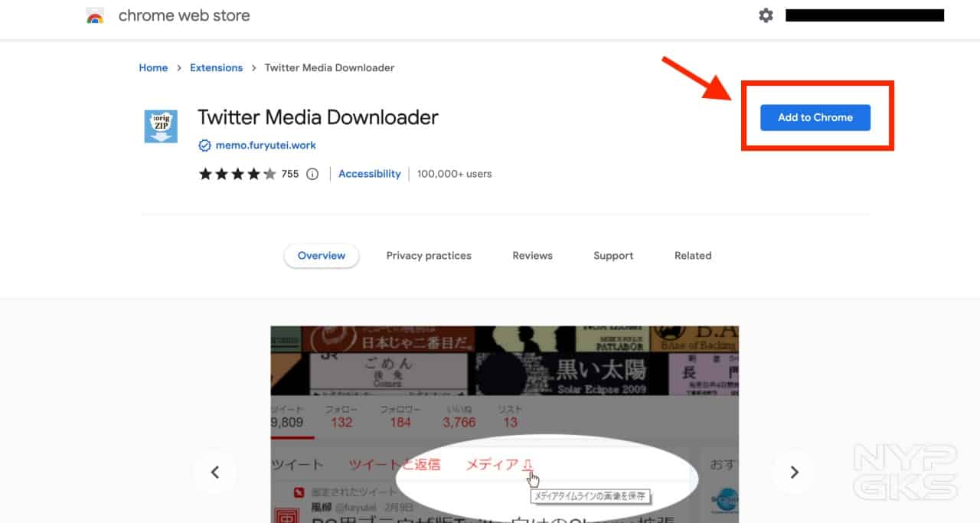Visit the memo.furyutei.work publisher link

(266, 145)
